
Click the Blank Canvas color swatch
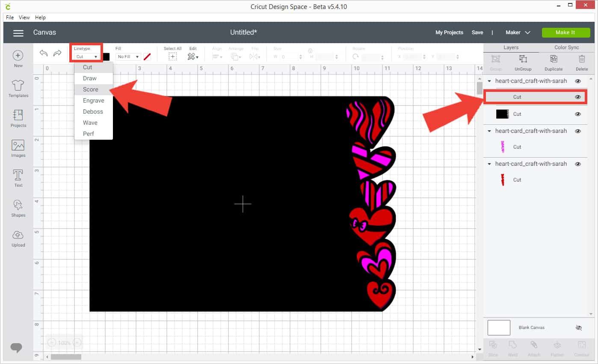click(x=499, y=328)
